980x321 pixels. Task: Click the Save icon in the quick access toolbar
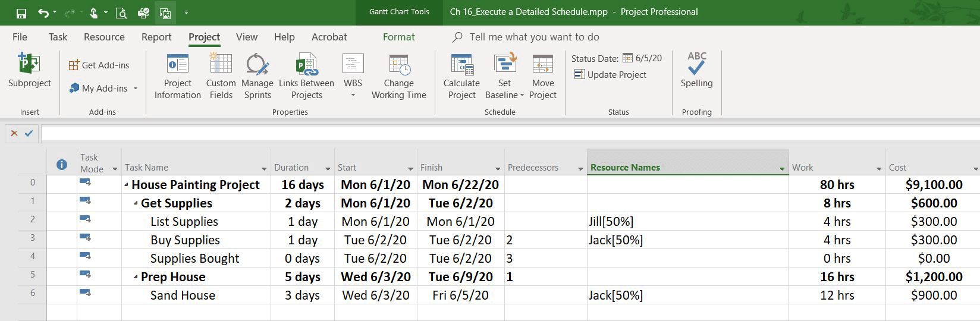tap(21, 12)
